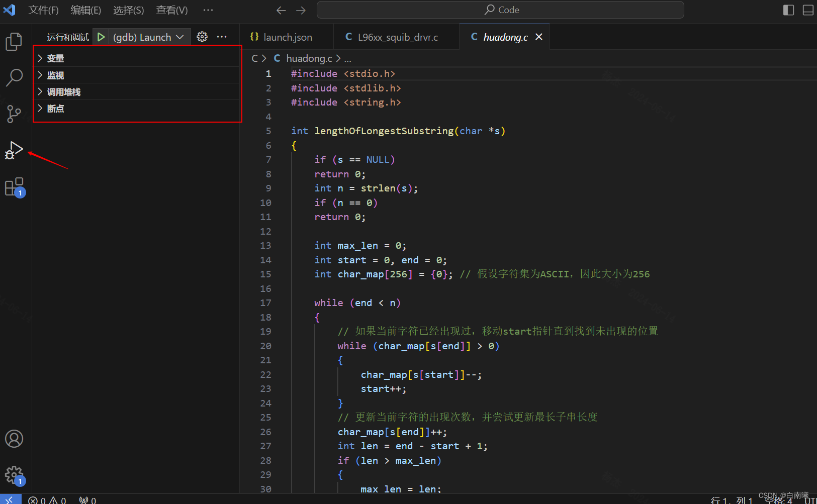Click the remote connection icon in status bar
Viewport: 817px width, 504px height.
pyautogui.click(x=10, y=499)
